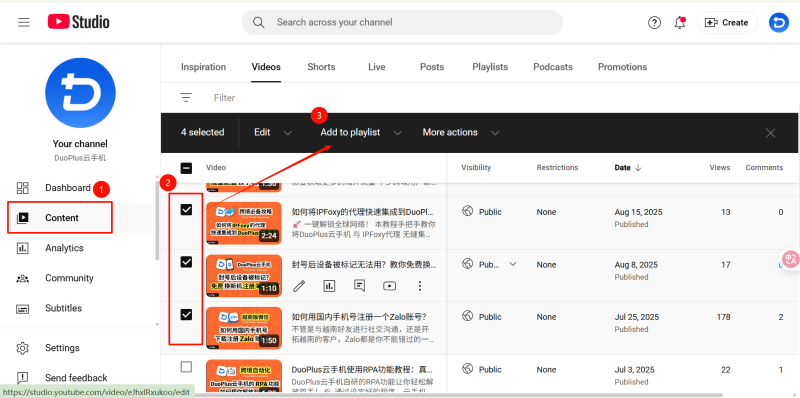Click the Create button

tap(727, 22)
